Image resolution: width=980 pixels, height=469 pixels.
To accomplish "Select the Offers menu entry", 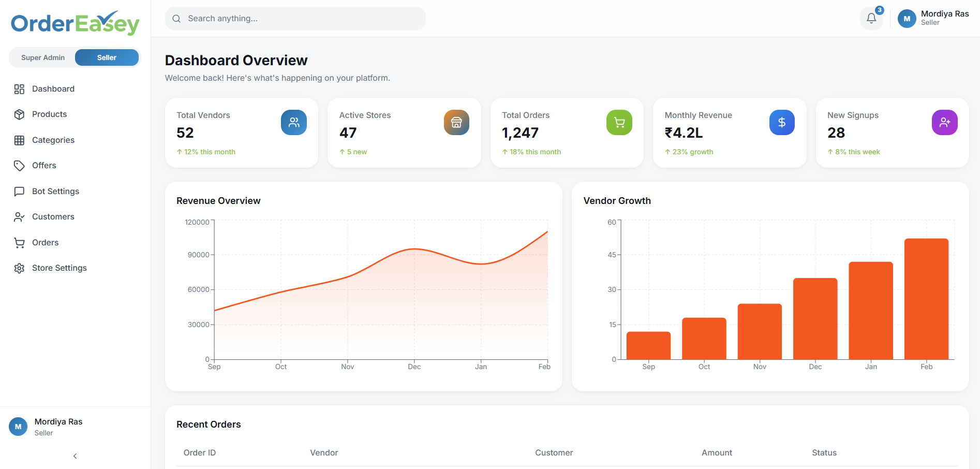I will (44, 165).
